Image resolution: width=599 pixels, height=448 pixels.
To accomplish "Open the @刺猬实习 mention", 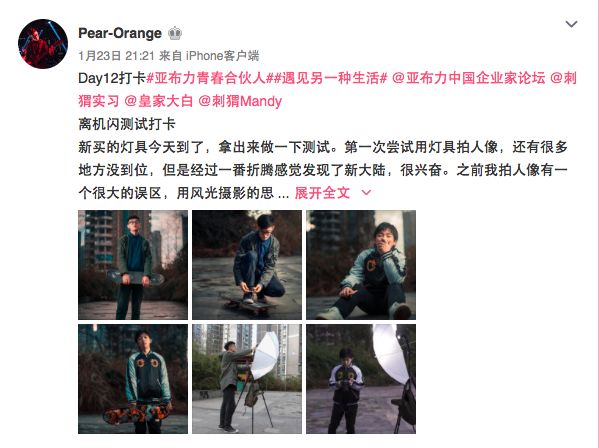I will click(x=327, y=89).
